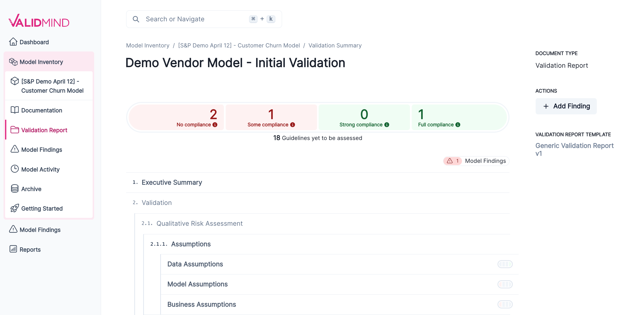Change the Model Assumptions status toggle
644x315 pixels.
click(505, 284)
